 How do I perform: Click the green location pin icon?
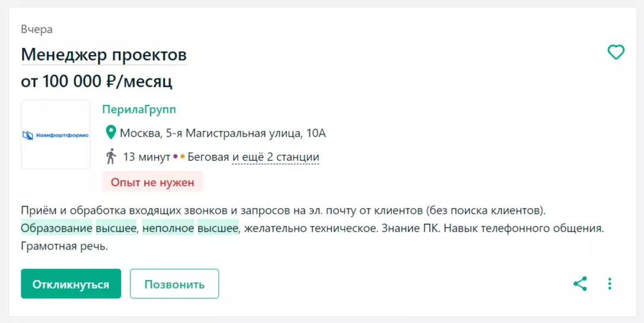[x=110, y=132]
